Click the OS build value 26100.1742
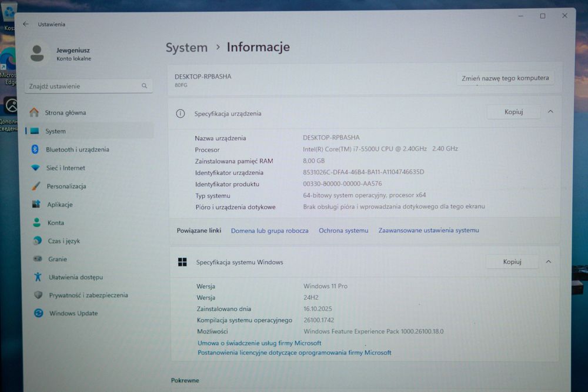The image size is (588, 392). [x=319, y=320]
